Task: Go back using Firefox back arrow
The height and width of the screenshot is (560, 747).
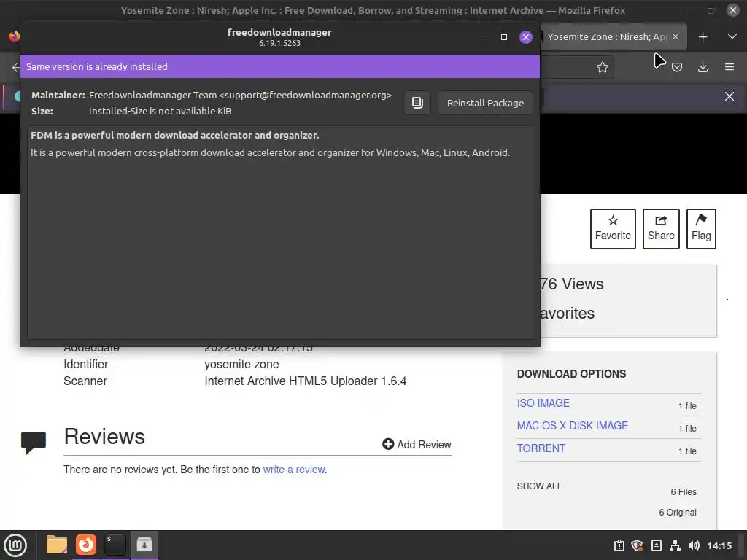Action: pyautogui.click(x=15, y=67)
